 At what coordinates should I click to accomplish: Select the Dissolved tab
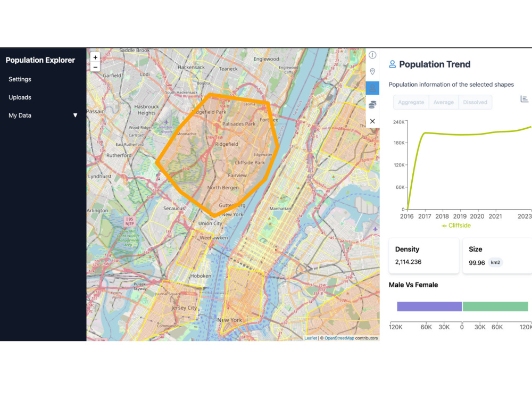click(475, 102)
